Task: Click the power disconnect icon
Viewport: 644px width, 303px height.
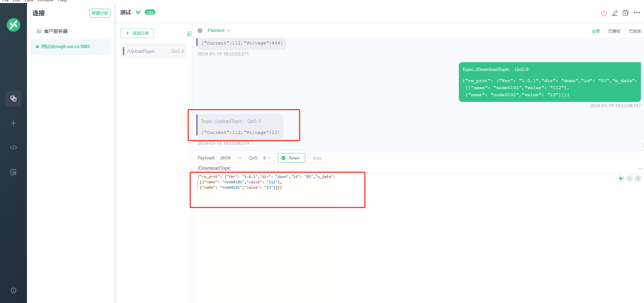Action: coord(604,13)
